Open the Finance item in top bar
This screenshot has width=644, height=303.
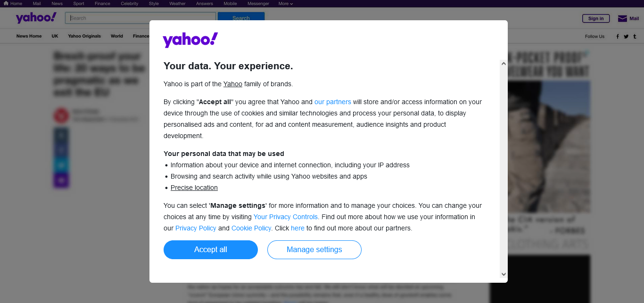pos(102,3)
